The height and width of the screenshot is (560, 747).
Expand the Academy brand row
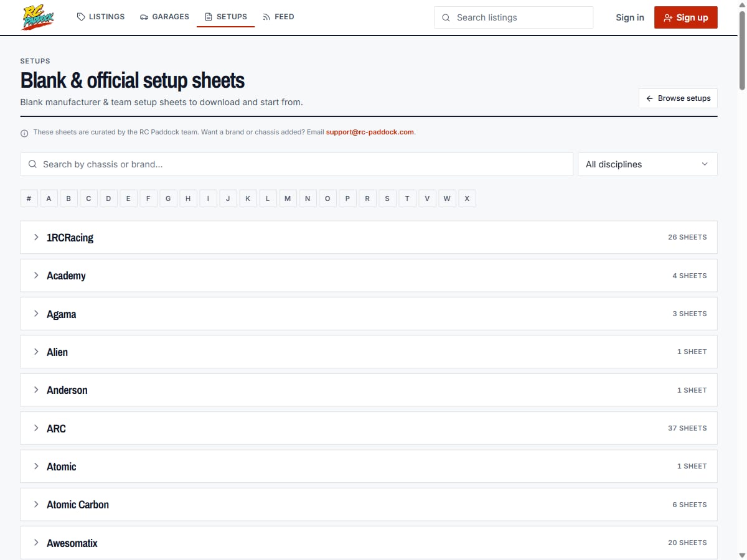(x=369, y=276)
